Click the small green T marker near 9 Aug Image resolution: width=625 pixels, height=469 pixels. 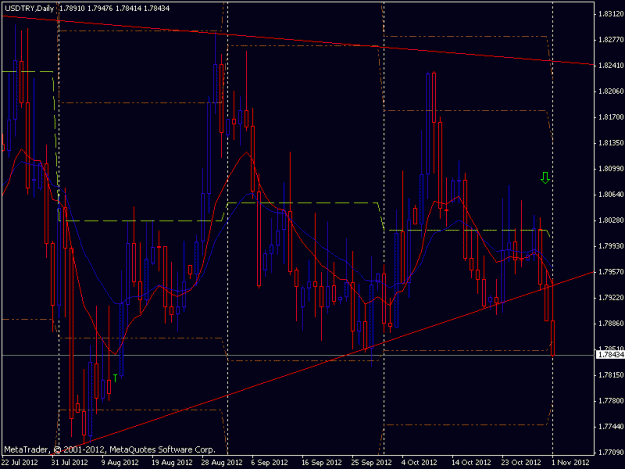[x=115, y=377]
